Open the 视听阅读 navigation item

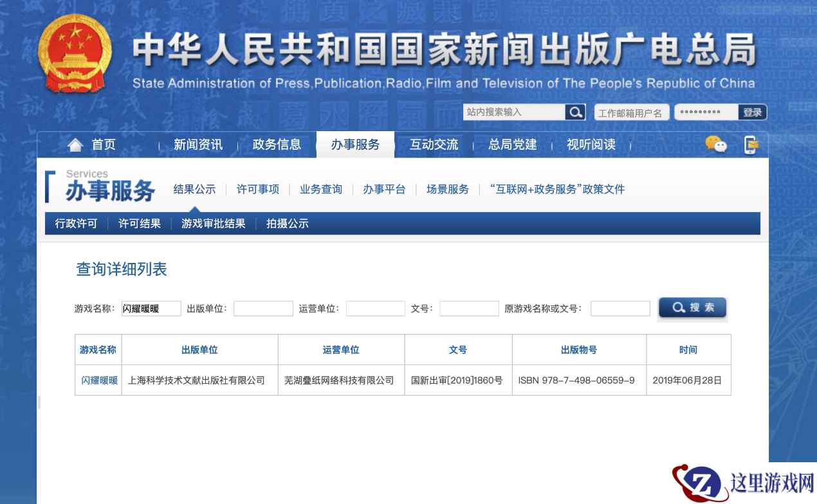coord(591,145)
